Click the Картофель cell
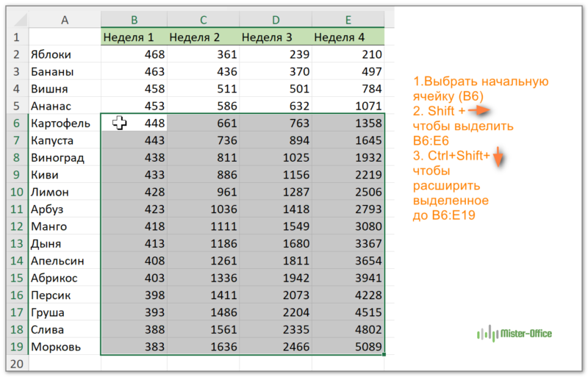 coord(64,123)
